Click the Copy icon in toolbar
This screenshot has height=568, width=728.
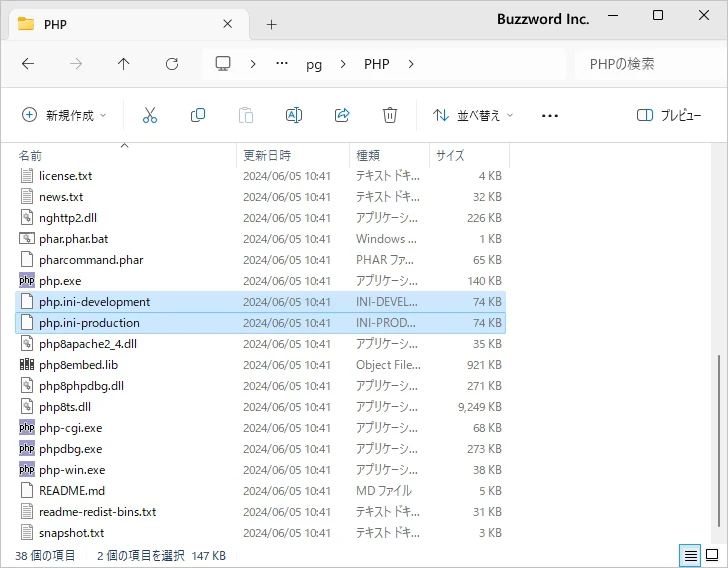click(x=198, y=115)
